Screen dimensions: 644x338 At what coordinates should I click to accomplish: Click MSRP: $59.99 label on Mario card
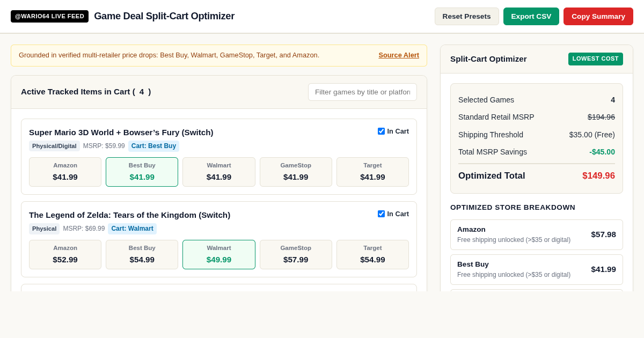point(104,146)
